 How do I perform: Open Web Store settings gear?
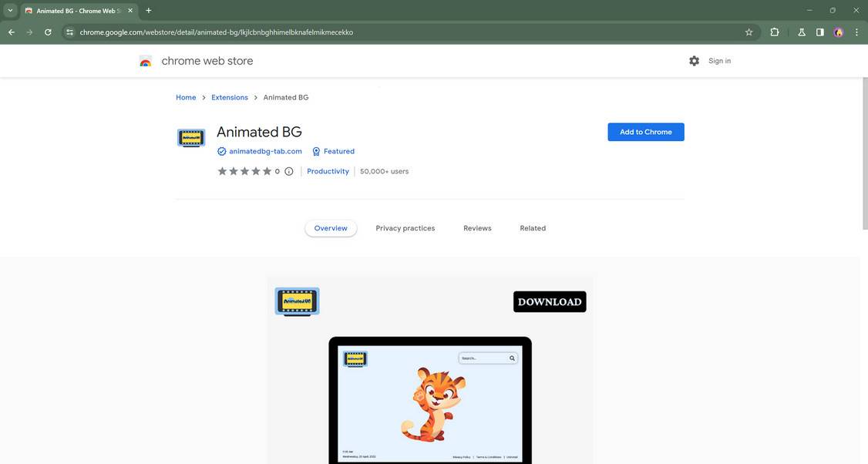pos(695,61)
